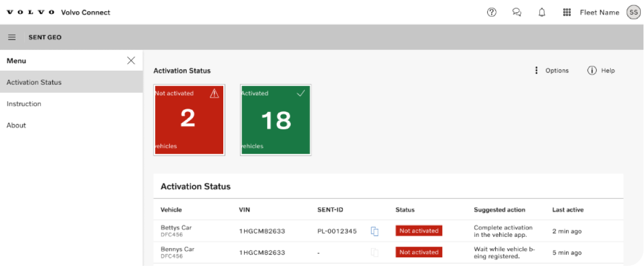
Task: Click the warning triangle on red tile
Action: (215, 93)
